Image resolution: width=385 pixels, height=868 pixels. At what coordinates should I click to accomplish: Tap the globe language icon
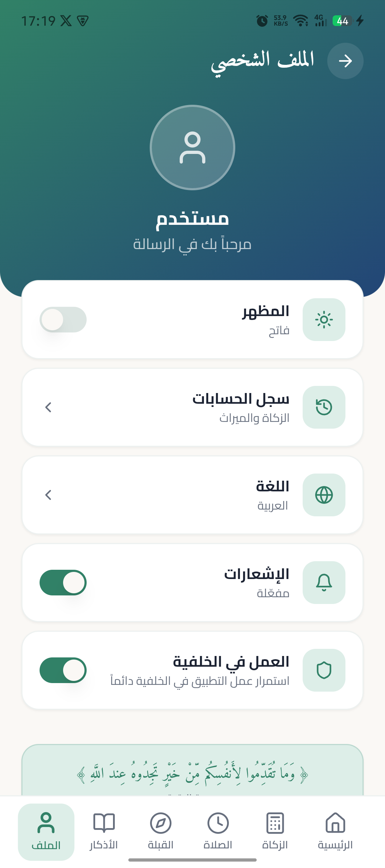click(x=324, y=495)
